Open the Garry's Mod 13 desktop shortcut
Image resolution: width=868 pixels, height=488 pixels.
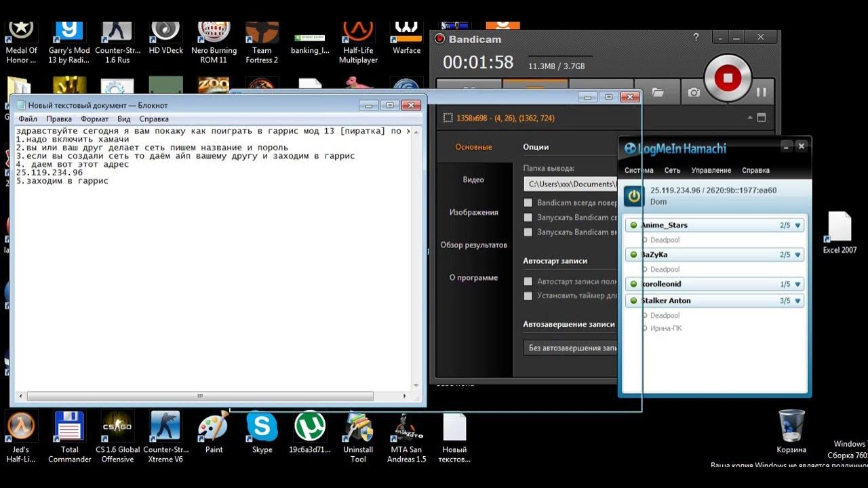tap(68, 42)
